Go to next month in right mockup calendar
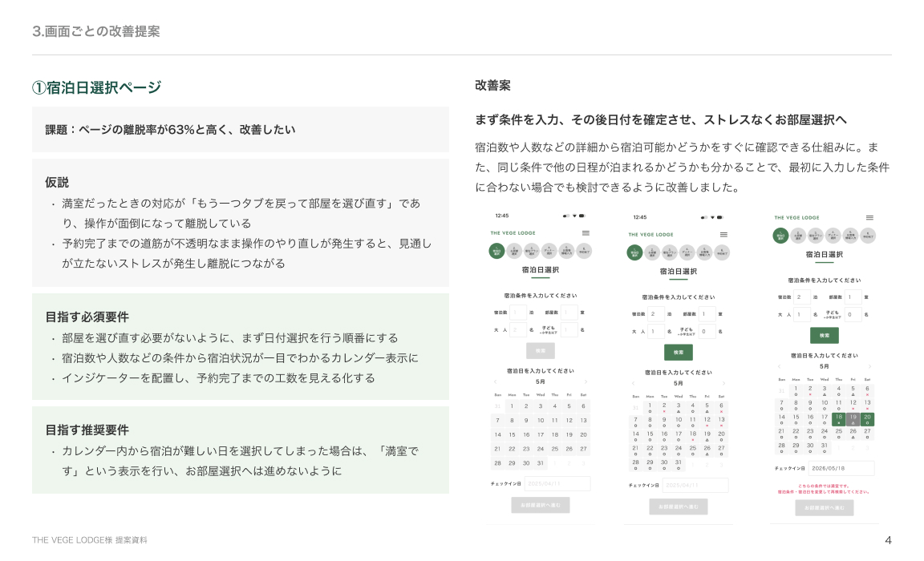Image resolution: width=924 pixels, height=561 pixels. point(869,366)
